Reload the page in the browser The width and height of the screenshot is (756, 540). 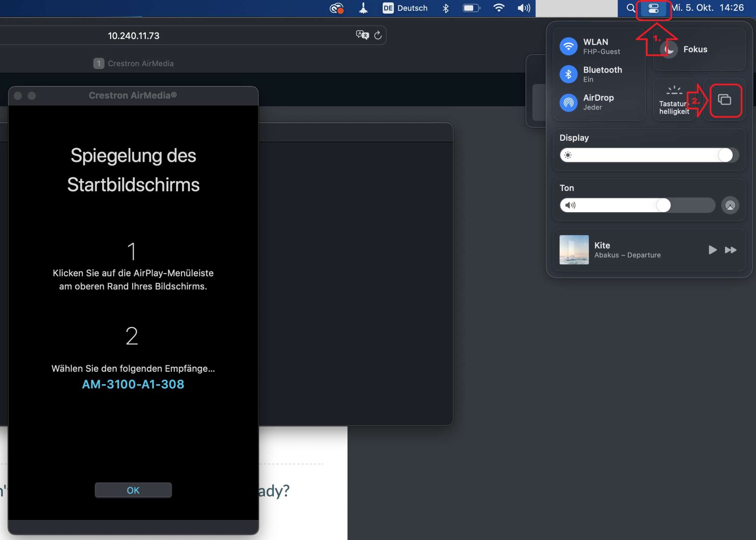pyautogui.click(x=378, y=36)
